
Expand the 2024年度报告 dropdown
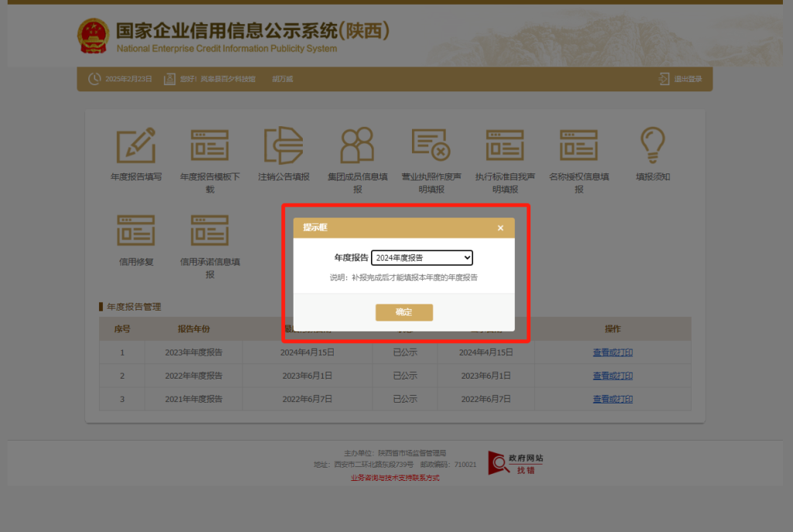tap(422, 258)
